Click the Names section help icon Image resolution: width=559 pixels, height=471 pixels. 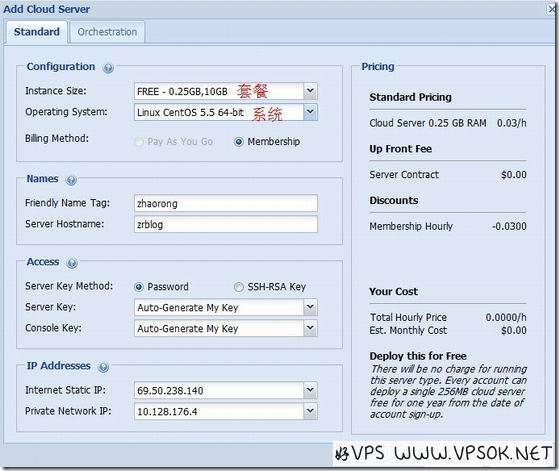tap(71, 180)
